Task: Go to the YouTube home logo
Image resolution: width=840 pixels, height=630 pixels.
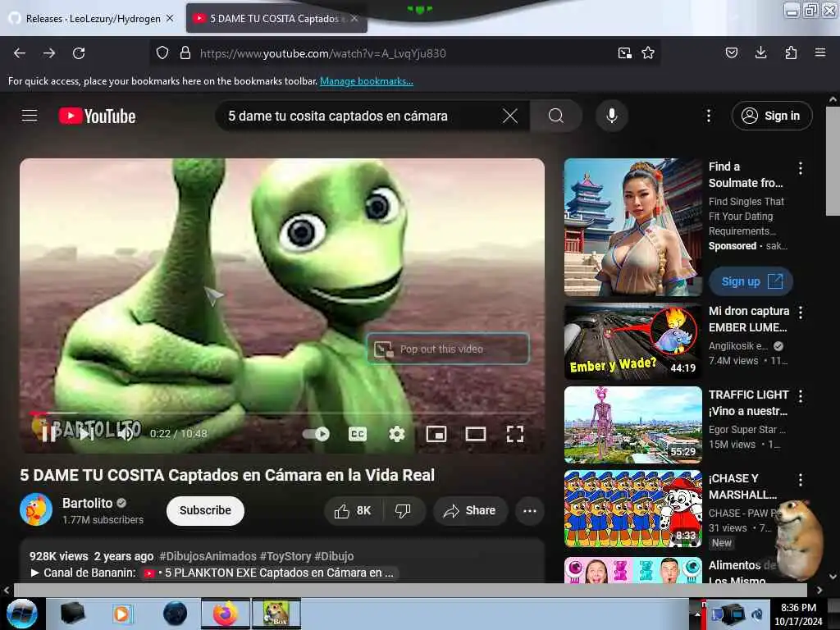Action: tap(97, 116)
